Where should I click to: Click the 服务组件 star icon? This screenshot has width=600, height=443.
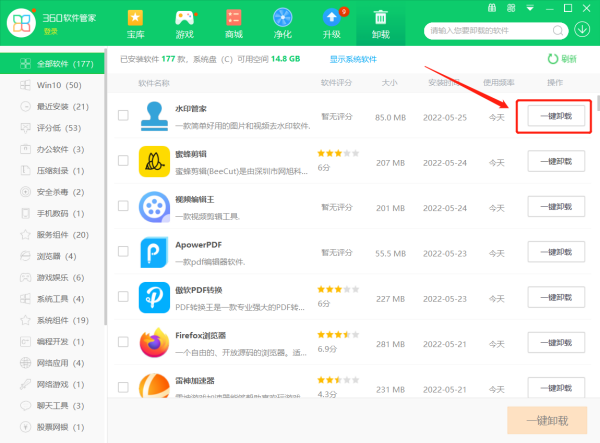tap(25, 235)
